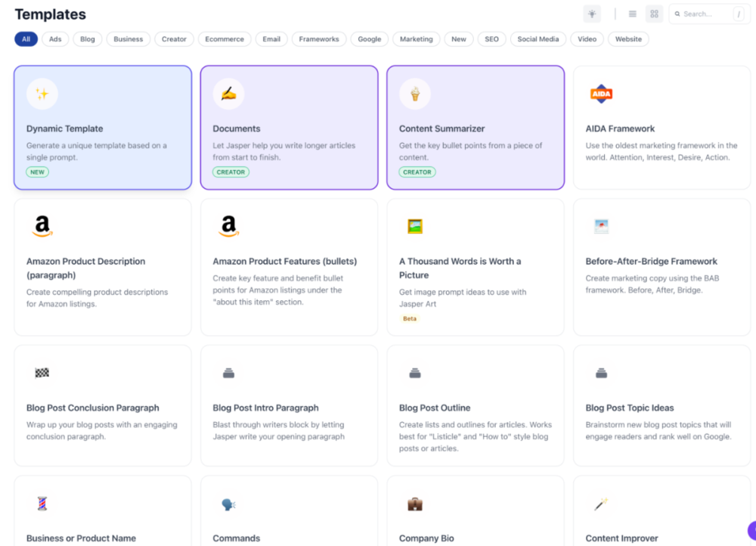Show only SEO templates
This screenshot has width=756, height=546.
(x=491, y=39)
